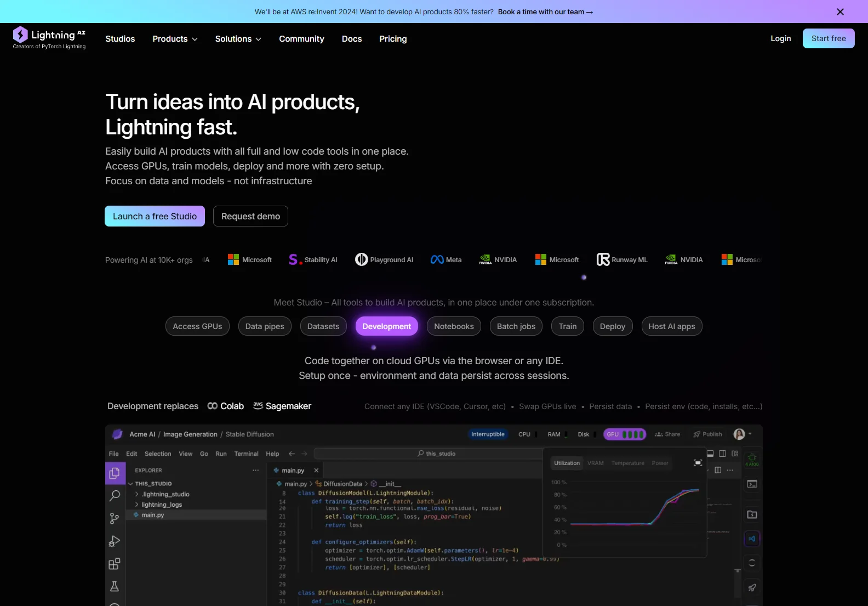Click the A100 GPU chip icon
The image size is (868, 606).
click(752, 460)
